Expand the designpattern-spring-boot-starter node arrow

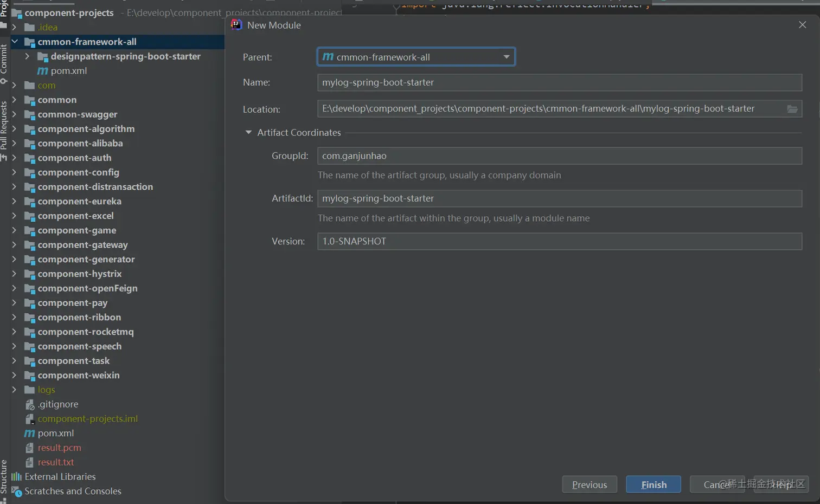point(27,56)
